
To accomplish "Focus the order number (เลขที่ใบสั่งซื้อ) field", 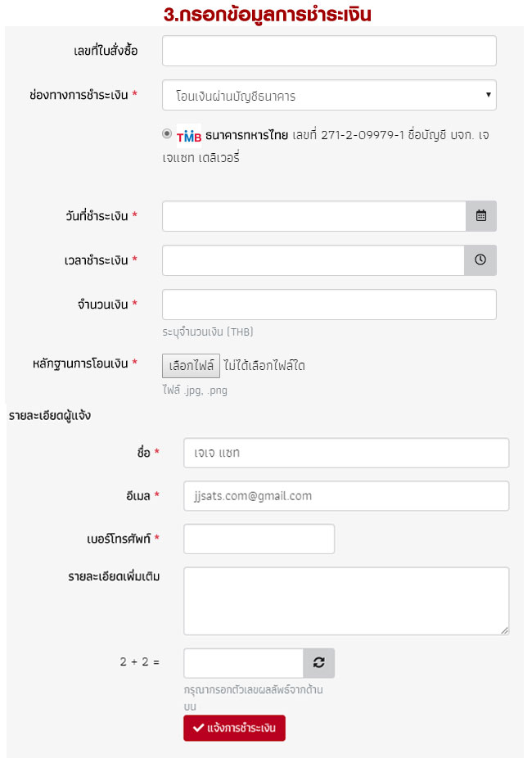I will tap(329, 51).
